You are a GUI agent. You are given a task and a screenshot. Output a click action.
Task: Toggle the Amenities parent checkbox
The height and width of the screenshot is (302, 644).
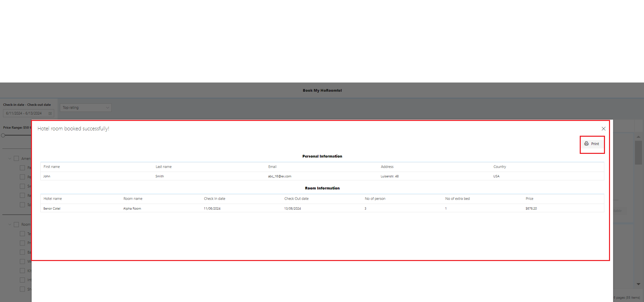click(16, 159)
